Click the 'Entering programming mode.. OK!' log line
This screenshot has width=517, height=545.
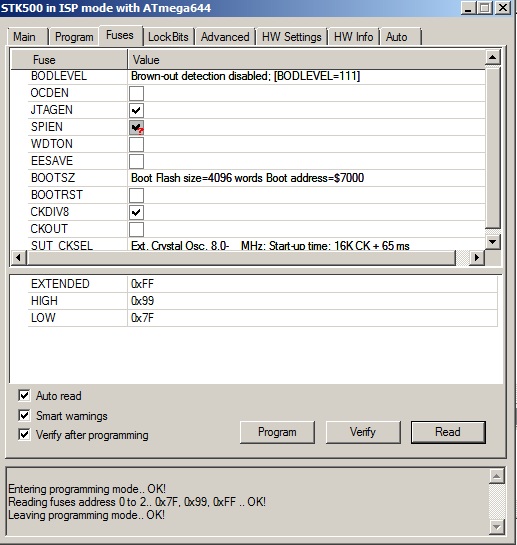click(x=87, y=489)
